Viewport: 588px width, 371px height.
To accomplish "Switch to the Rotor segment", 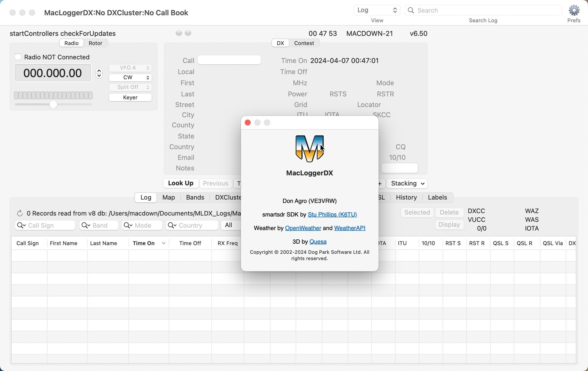I will [x=95, y=43].
